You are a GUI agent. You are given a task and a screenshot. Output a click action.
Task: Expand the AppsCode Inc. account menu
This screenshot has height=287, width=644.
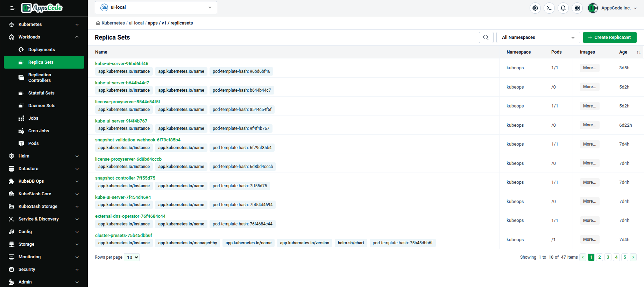click(635, 8)
